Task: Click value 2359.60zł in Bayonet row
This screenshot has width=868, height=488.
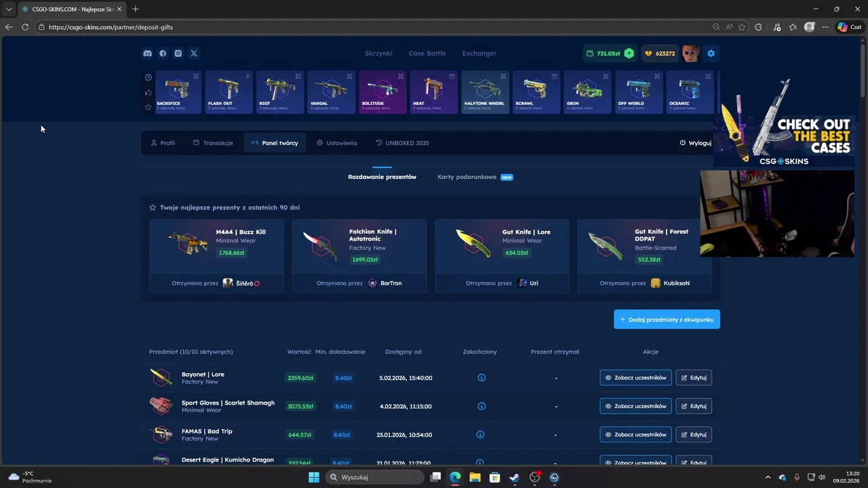Action: pyautogui.click(x=300, y=378)
